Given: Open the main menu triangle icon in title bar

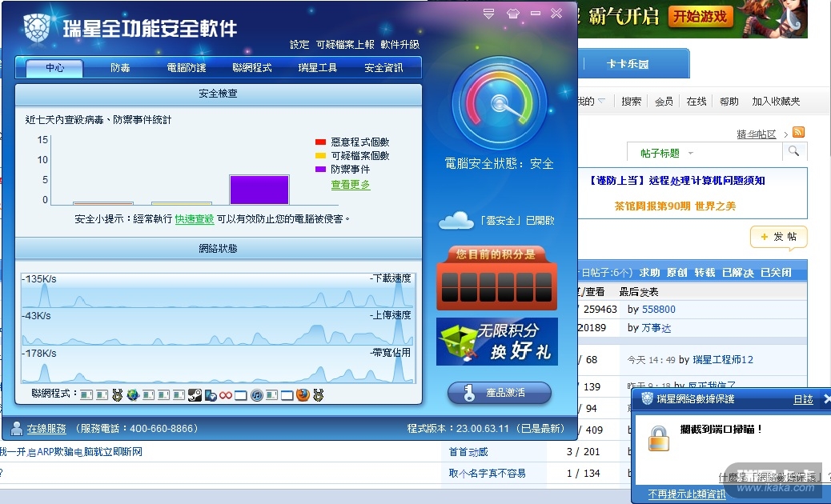Looking at the screenshot, I should [488, 14].
